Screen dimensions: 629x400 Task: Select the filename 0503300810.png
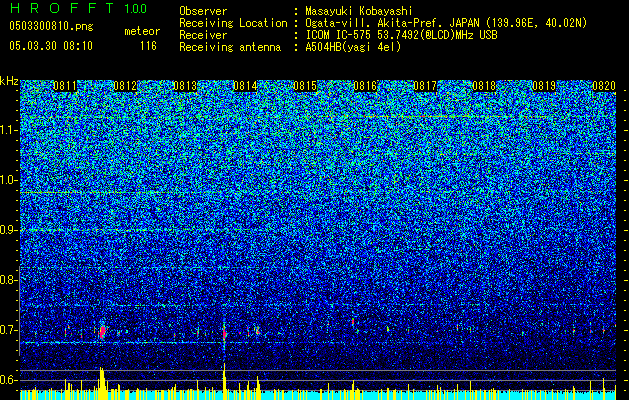point(51,26)
